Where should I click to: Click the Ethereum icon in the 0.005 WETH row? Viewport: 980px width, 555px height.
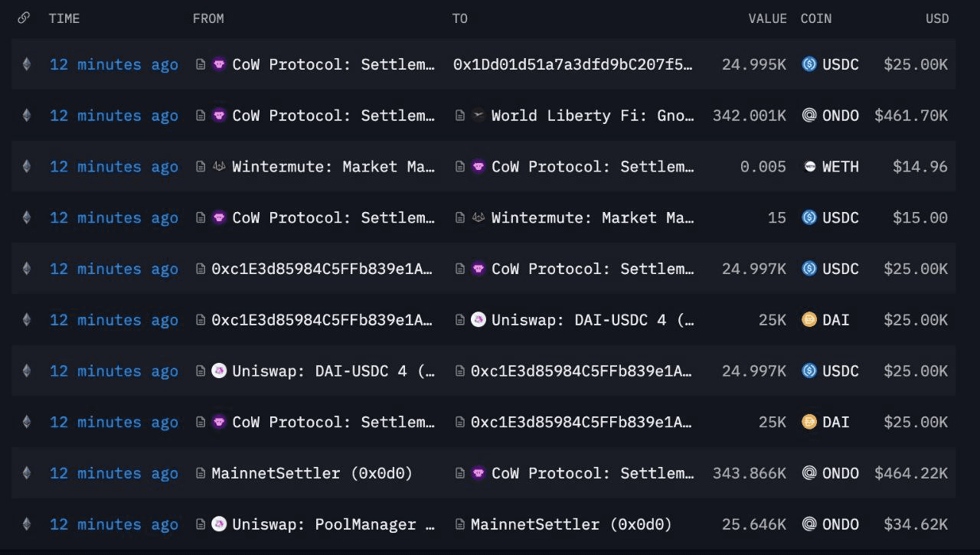[x=27, y=167]
